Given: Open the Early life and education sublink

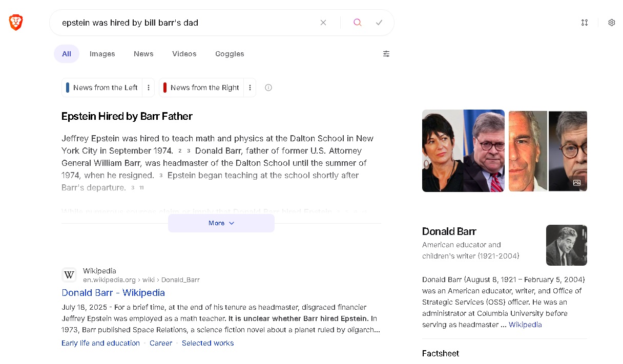Looking at the screenshot, I should click(x=100, y=343).
